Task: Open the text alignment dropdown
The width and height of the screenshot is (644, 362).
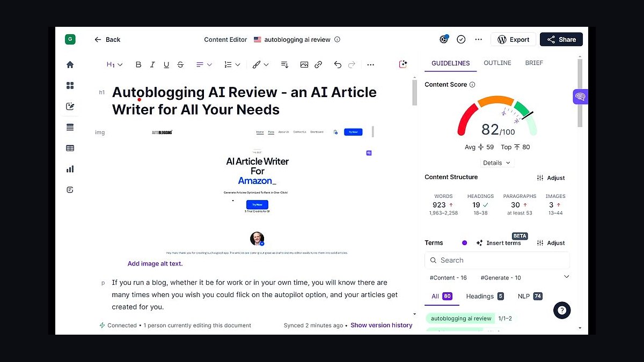Action: click(x=204, y=64)
